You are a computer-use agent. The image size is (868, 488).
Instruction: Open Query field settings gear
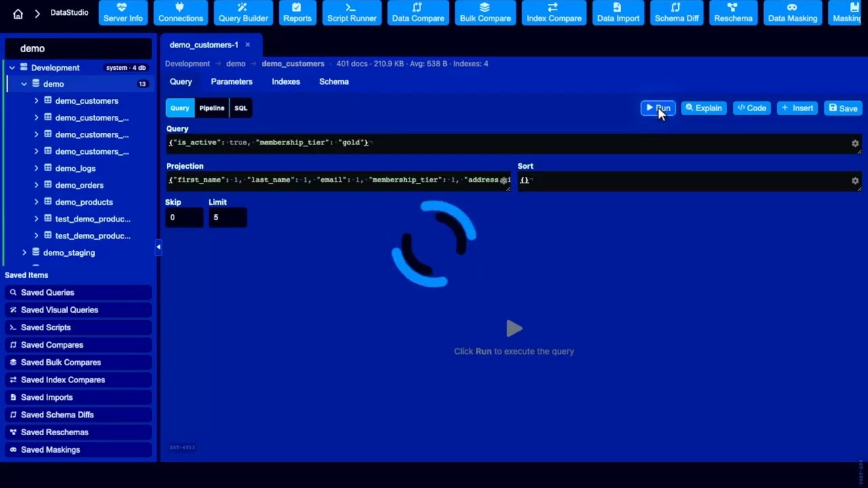pos(855,144)
